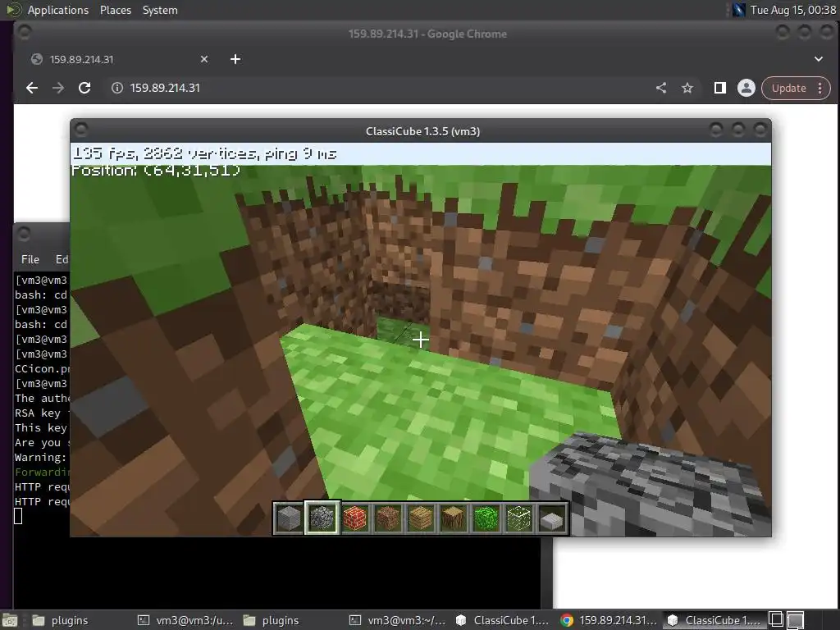
Task: Select the green leaves block in hotbar
Action: [x=486, y=518]
